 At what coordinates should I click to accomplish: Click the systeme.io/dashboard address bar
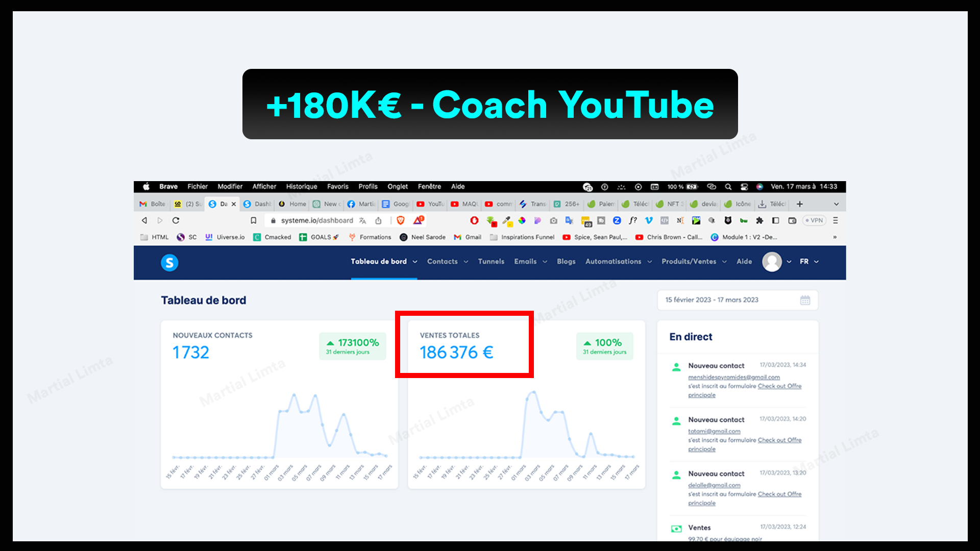(317, 220)
